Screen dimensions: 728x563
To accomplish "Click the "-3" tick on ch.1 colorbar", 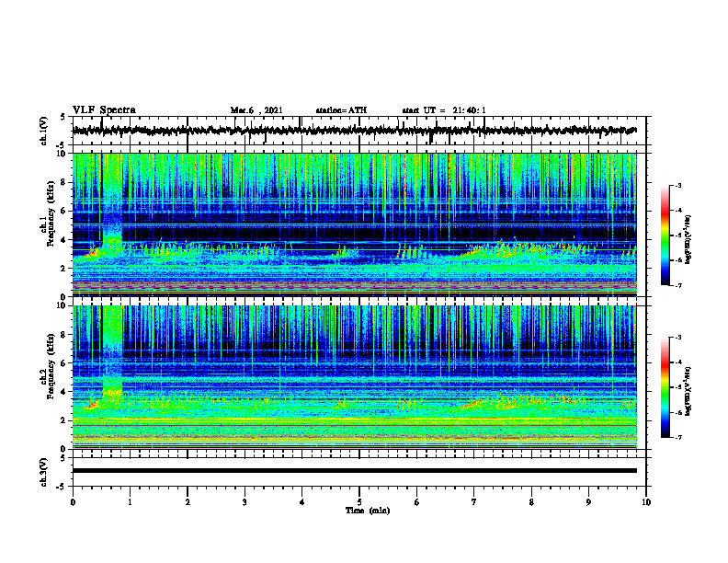I will point(678,185).
